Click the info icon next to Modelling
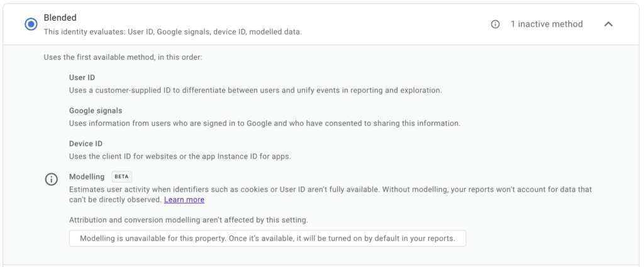 point(52,179)
